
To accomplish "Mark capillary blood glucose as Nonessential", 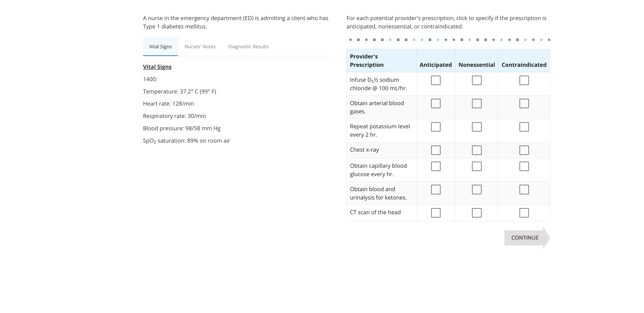I will click(x=477, y=166).
